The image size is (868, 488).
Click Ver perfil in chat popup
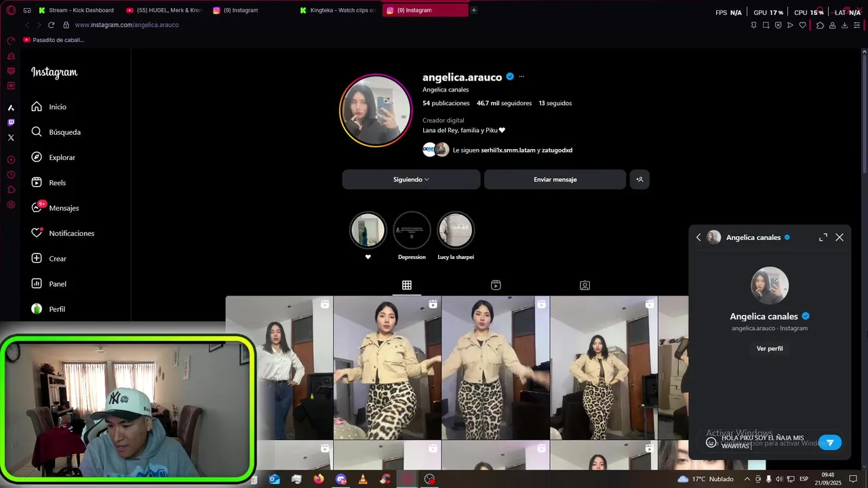pyautogui.click(x=770, y=348)
